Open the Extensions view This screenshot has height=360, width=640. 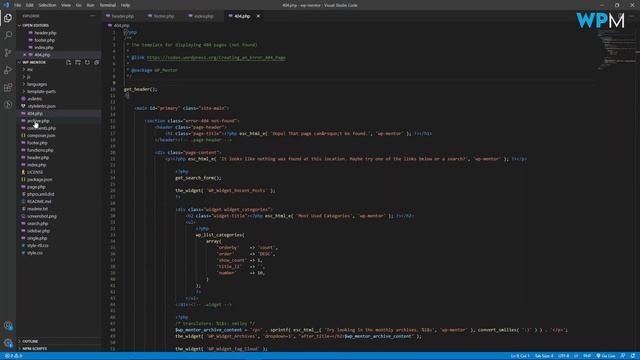point(8,87)
